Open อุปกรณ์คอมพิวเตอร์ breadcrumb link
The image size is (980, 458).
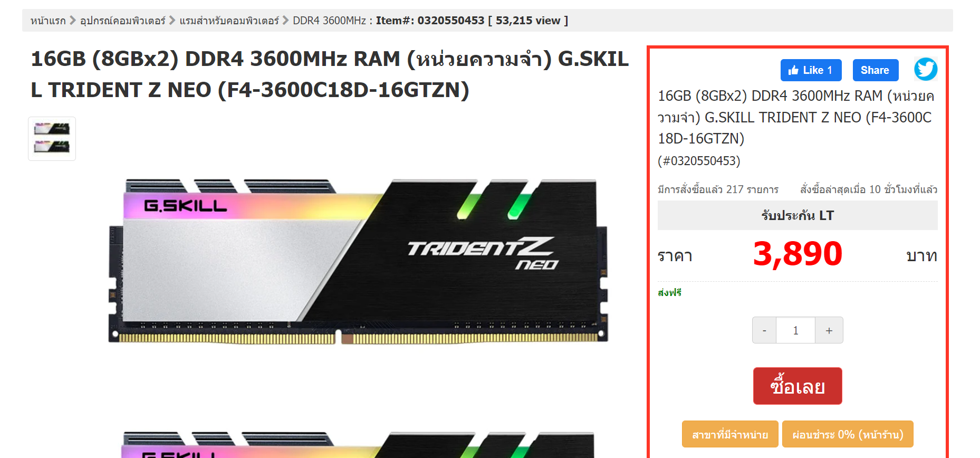coord(123,21)
